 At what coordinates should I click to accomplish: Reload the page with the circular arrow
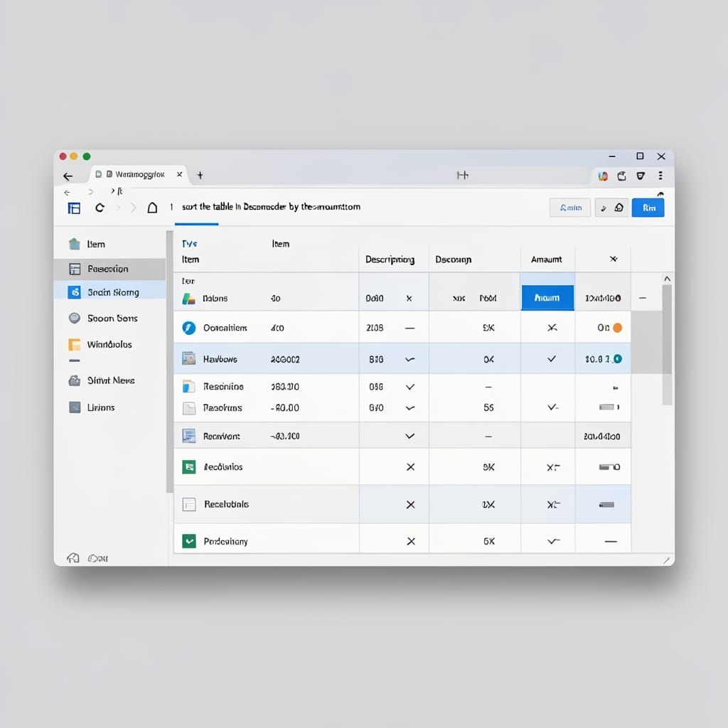pos(100,208)
